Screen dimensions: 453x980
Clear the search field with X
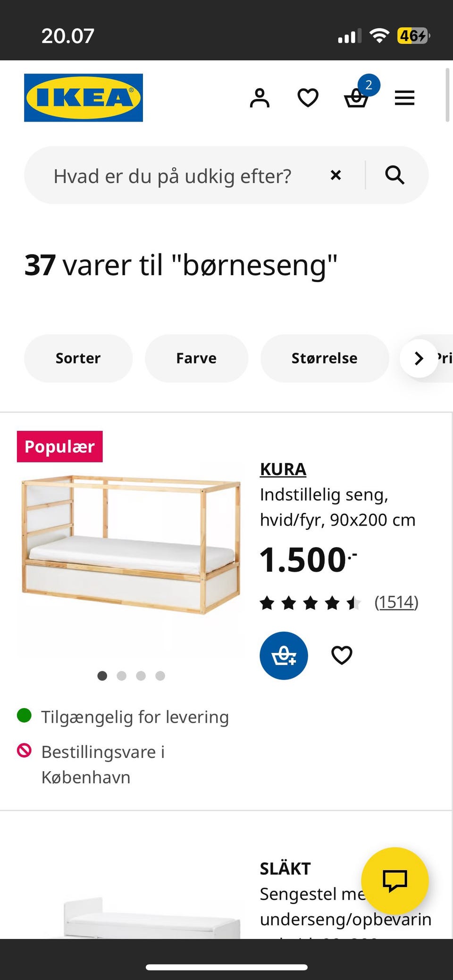pos(336,175)
